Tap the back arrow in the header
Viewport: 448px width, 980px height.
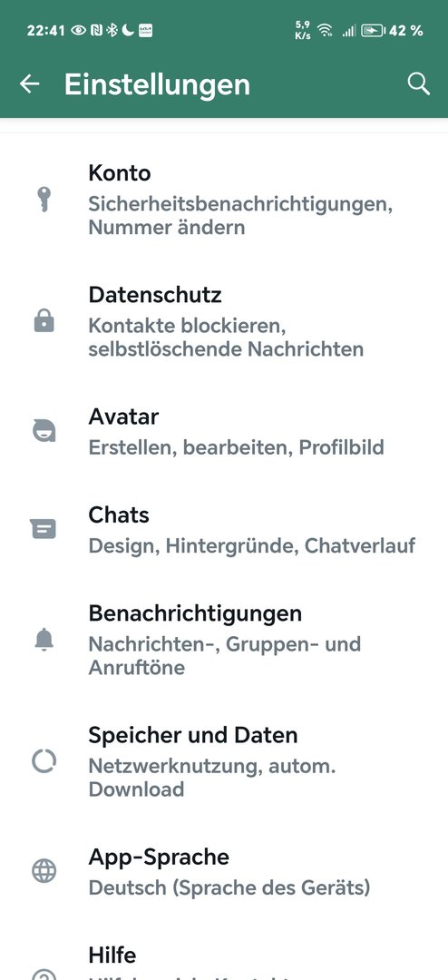point(29,83)
